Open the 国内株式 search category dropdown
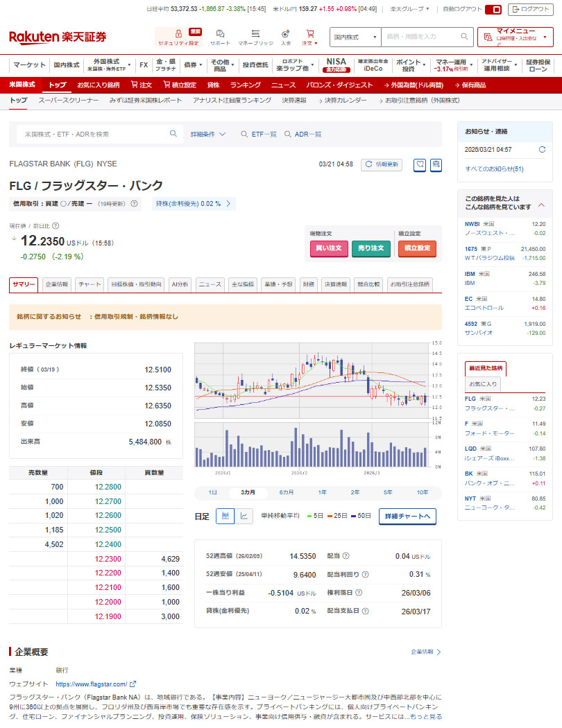 pyautogui.click(x=356, y=36)
